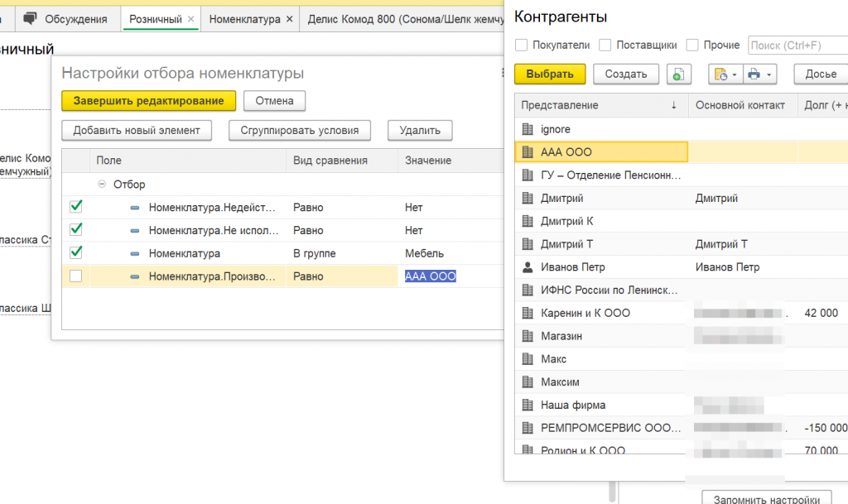Image resolution: width=848 pixels, height=504 pixels.
Task: Click the Обсуждения speech bubble icon
Action: coord(31,18)
